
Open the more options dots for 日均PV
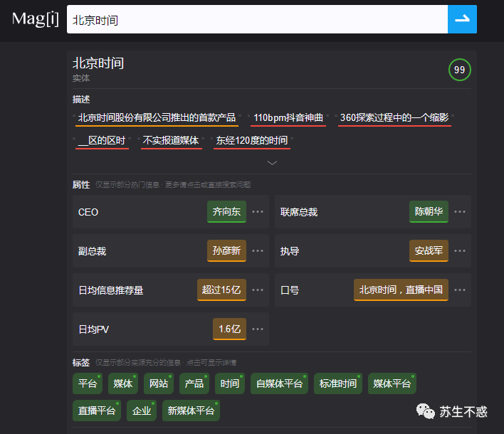pos(258,329)
